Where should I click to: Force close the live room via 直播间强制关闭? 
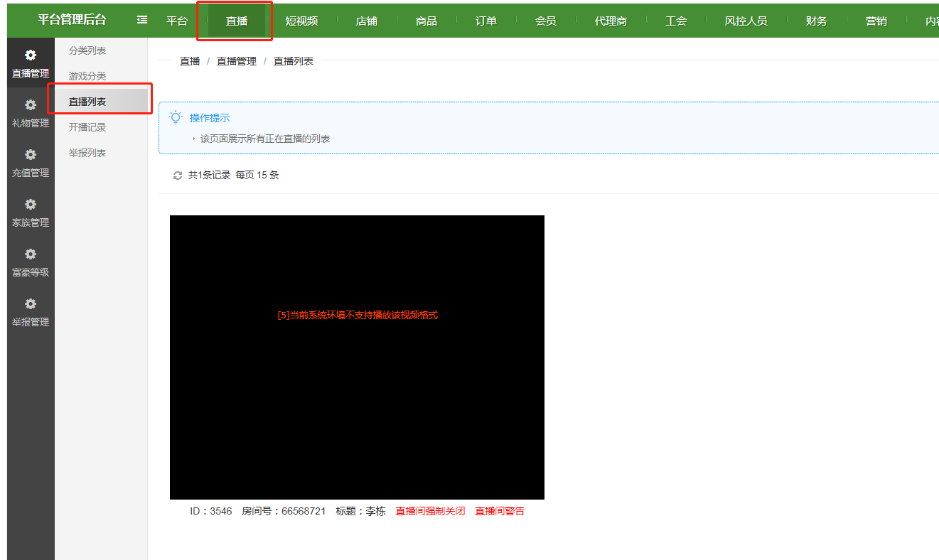point(429,510)
